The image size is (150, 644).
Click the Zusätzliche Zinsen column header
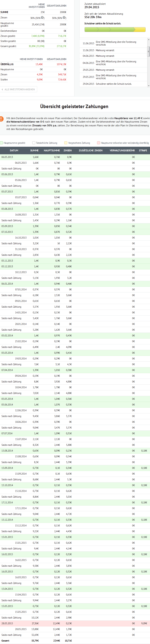point(90,151)
